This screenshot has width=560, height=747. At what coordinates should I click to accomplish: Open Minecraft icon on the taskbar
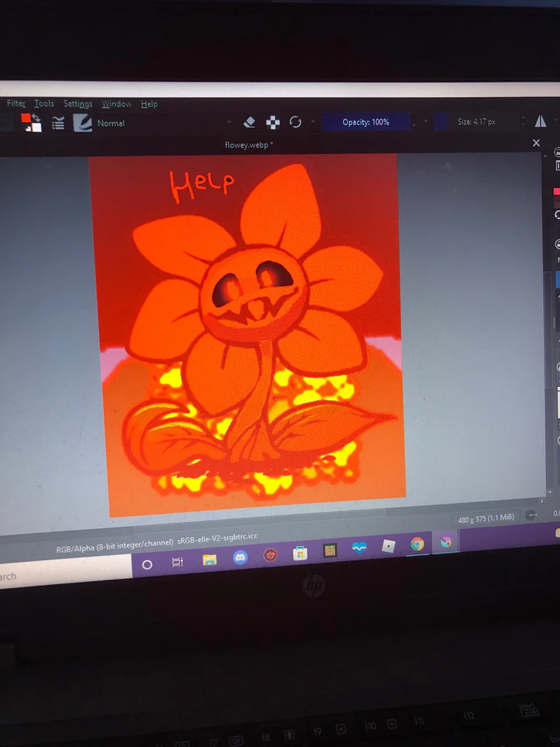(330, 550)
